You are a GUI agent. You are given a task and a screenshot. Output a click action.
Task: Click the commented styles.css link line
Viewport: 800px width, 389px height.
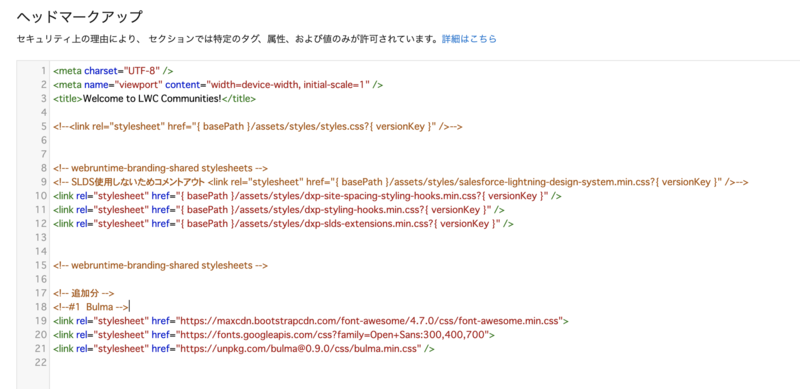tap(257, 126)
